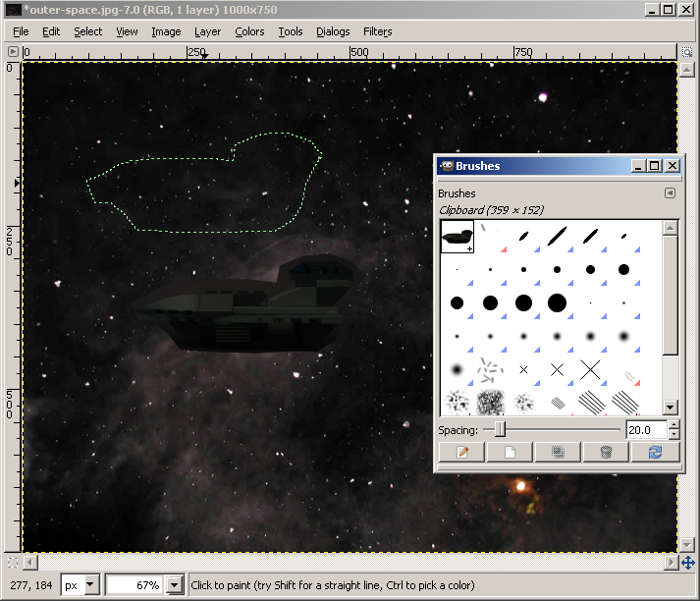Click the Refresh brushes icon
The width and height of the screenshot is (700, 601).
pos(655,453)
